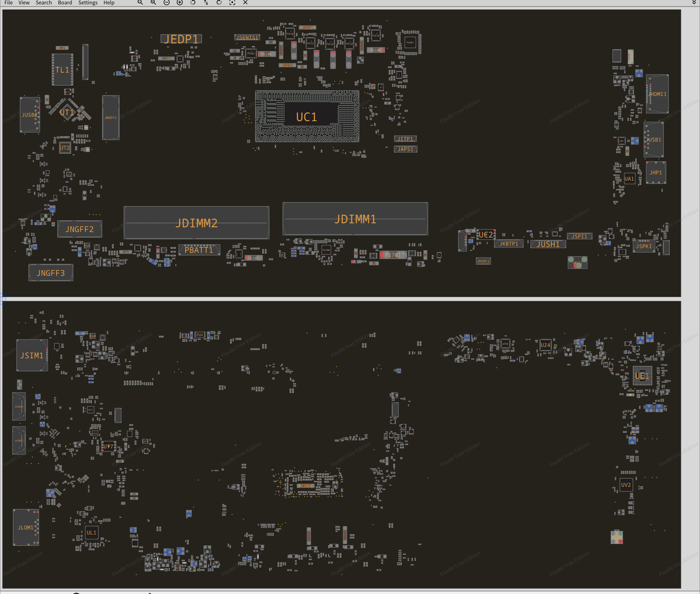The height and width of the screenshot is (594, 700).
Task: Rotate board clockwise with toolbar icon
Action: point(219,3)
